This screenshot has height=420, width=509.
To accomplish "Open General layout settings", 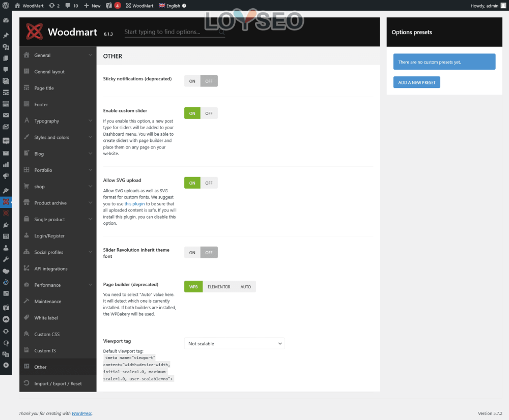I will click(58, 71).
